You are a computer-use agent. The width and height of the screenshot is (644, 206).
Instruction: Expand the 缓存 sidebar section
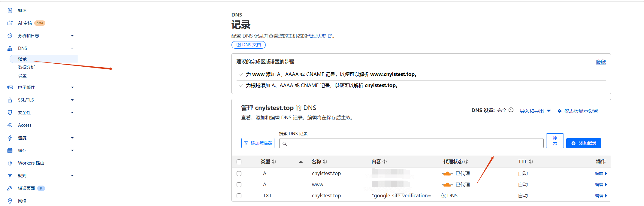[72, 150]
